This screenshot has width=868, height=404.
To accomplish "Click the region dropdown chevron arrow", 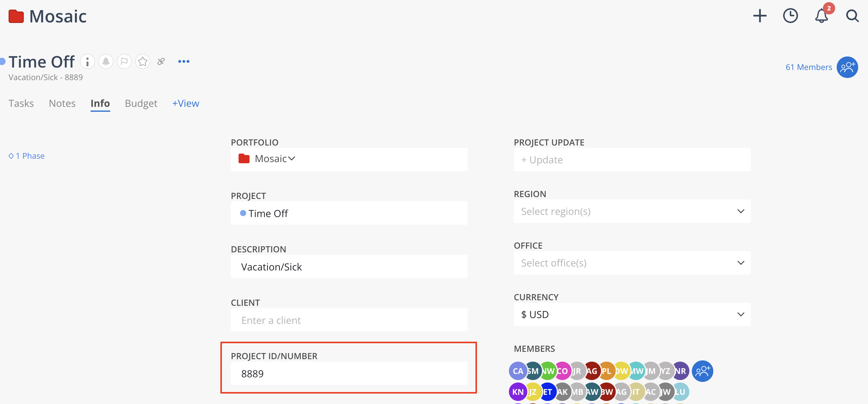I will 741,211.
